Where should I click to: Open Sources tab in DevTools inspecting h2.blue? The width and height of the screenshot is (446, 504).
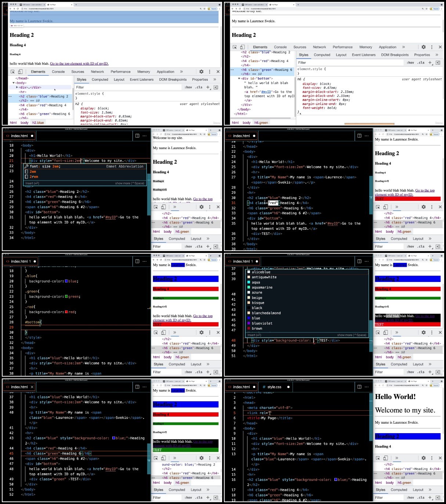[x=77, y=72]
